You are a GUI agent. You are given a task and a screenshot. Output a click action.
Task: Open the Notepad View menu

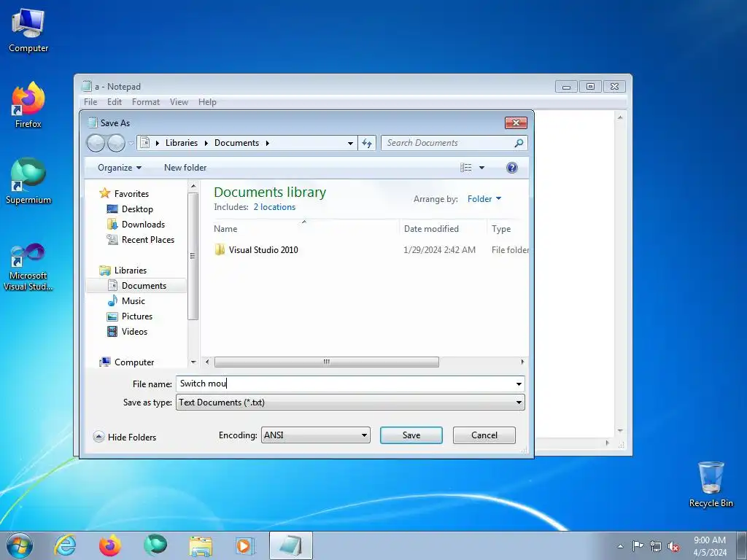(x=179, y=102)
